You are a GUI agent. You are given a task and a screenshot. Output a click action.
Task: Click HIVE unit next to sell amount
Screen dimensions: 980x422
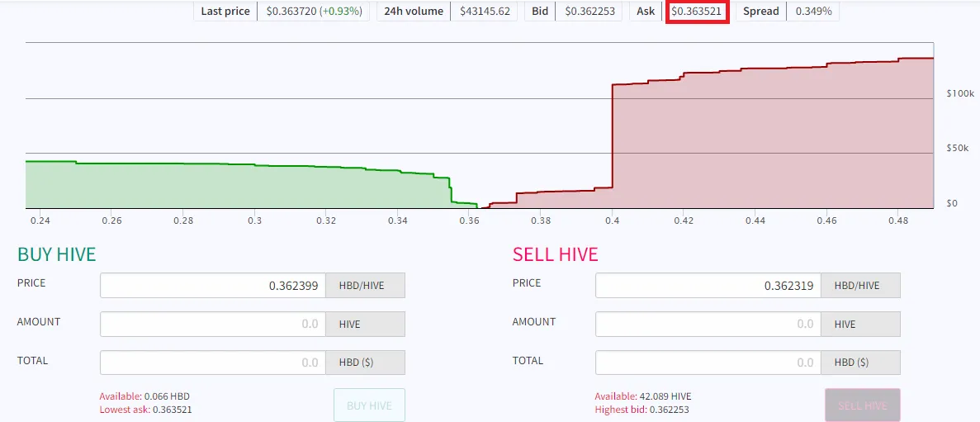point(860,325)
